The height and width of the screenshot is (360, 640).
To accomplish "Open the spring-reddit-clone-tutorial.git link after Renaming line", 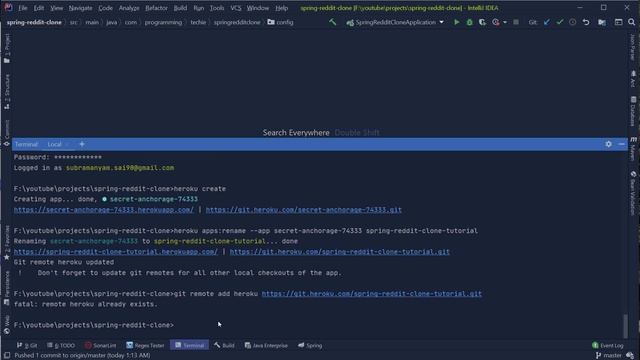I will pos(340,252).
